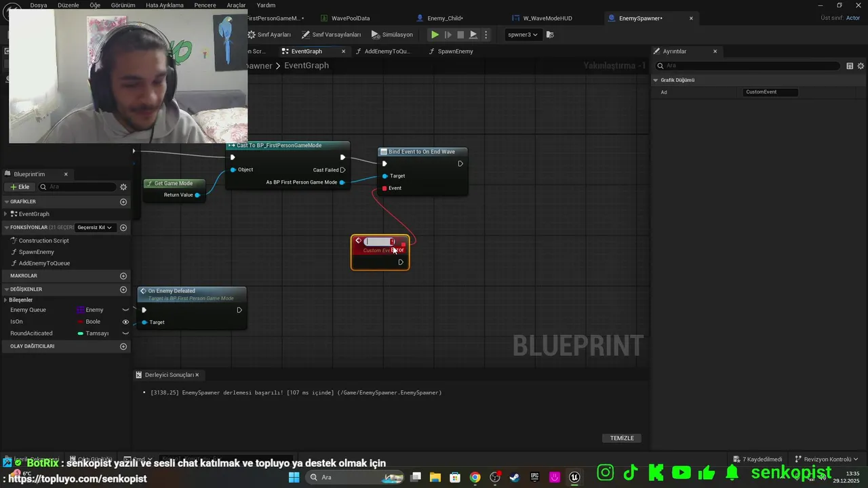The width and height of the screenshot is (868, 488).
Task: Toggle visibility eye for Enemy Queue variable
Action: [x=125, y=310]
